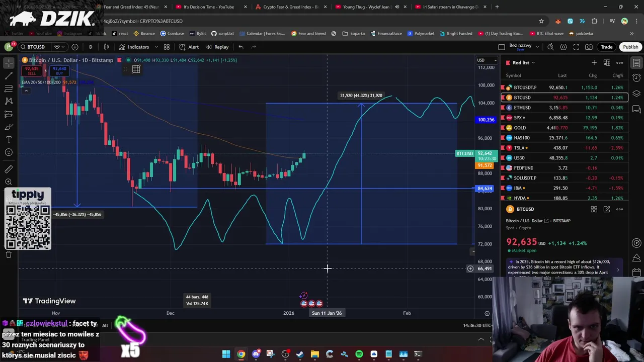Open the layout templates grid icon

click(167, 47)
